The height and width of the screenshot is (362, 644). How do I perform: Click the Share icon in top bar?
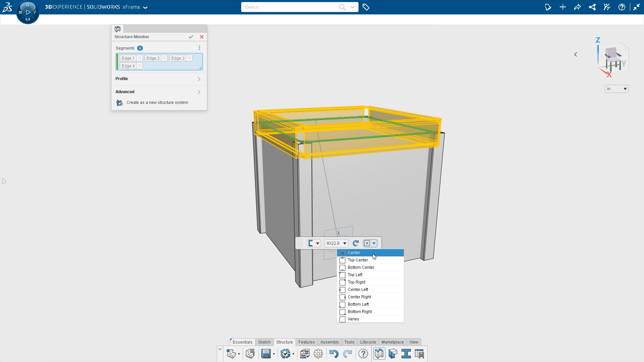[577, 7]
